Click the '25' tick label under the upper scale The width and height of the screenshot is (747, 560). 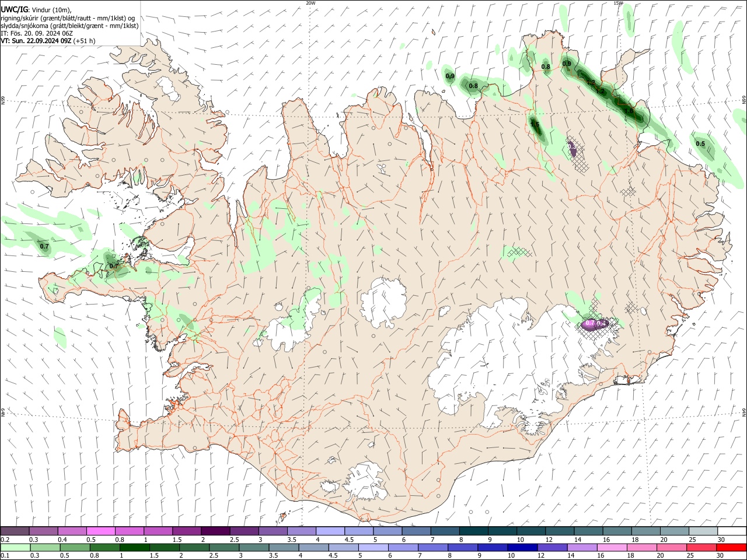click(x=692, y=540)
